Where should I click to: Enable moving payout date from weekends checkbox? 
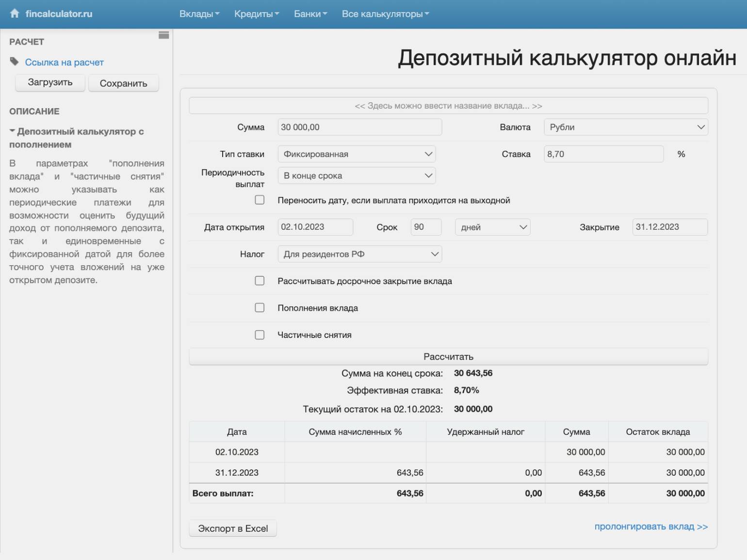pos(260,200)
